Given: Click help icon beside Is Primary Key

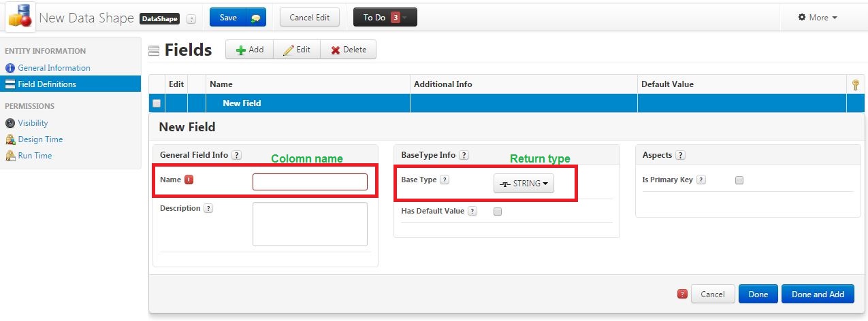Looking at the screenshot, I should point(701,180).
